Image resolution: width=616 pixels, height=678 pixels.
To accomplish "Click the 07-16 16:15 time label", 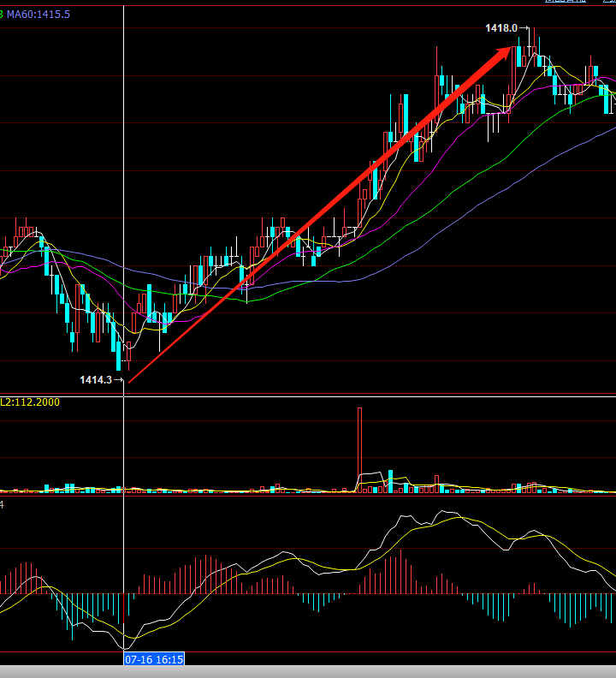I will 154,659.
